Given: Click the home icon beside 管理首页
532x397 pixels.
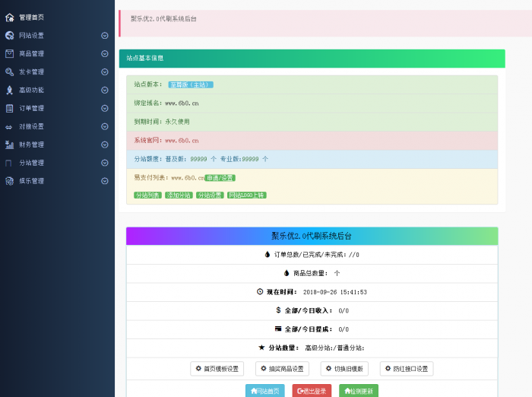Looking at the screenshot, I should [x=9, y=17].
